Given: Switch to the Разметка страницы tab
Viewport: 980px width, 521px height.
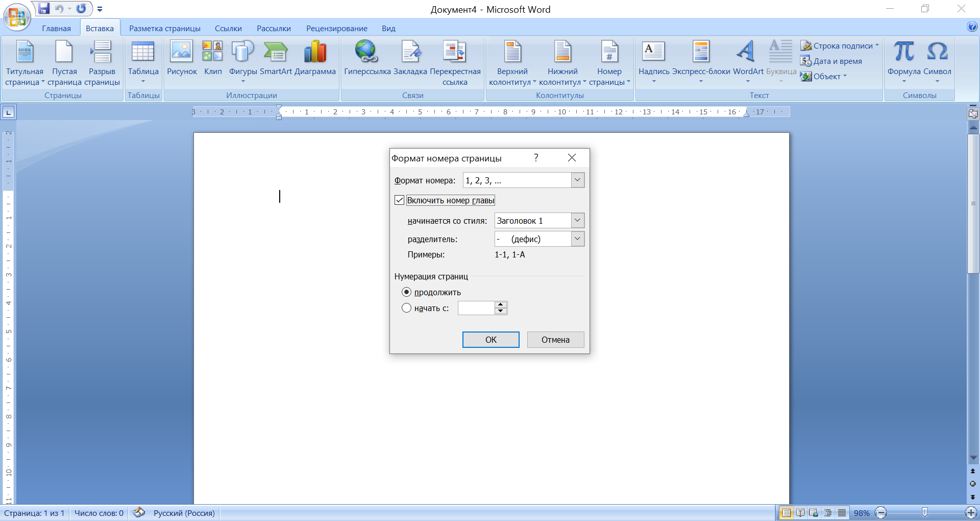Looking at the screenshot, I should (164, 29).
